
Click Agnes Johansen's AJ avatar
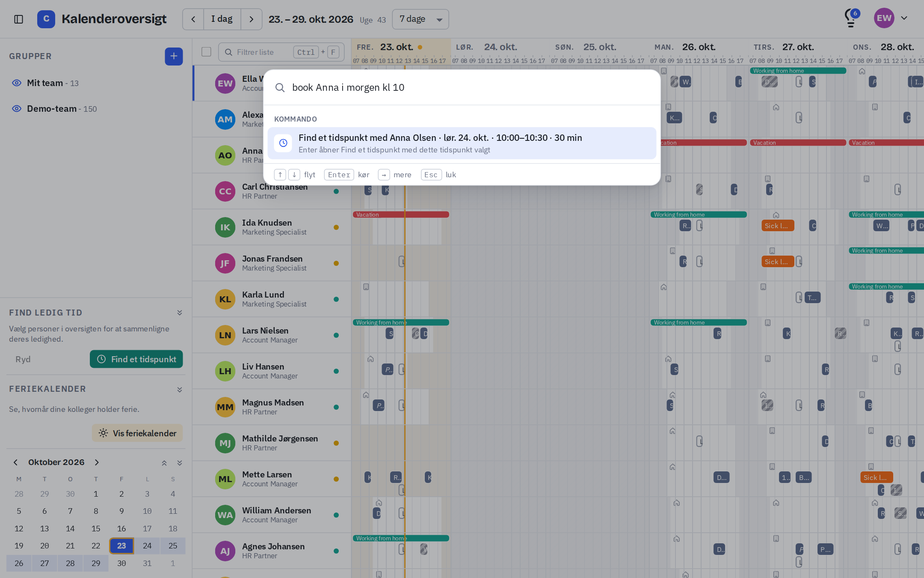pyautogui.click(x=225, y=551)
